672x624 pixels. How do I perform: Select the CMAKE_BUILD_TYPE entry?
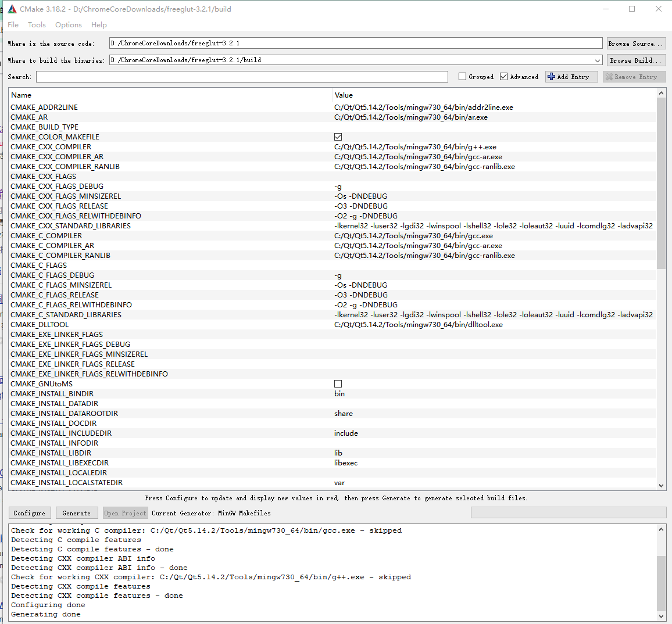(45, 127)
